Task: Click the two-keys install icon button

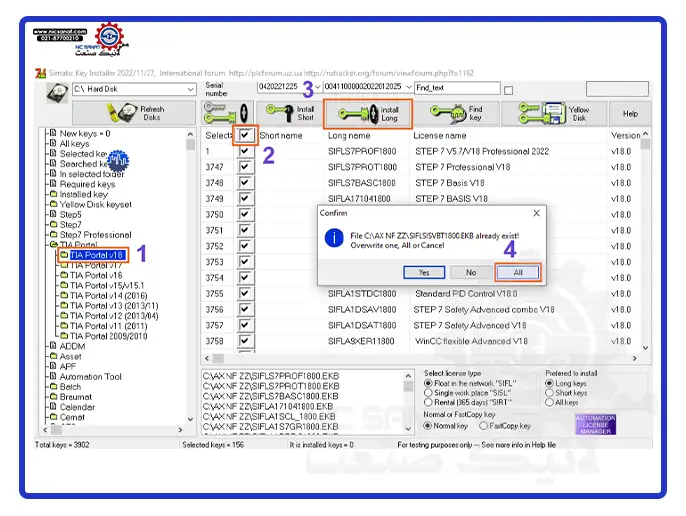Action: click(226, 113)
